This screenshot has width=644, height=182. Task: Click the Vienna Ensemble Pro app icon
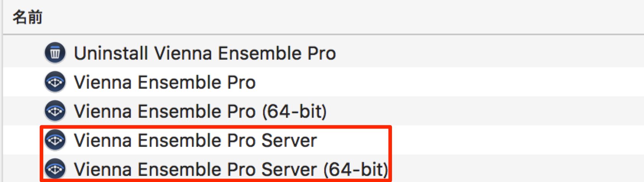(x=55, y=82)
